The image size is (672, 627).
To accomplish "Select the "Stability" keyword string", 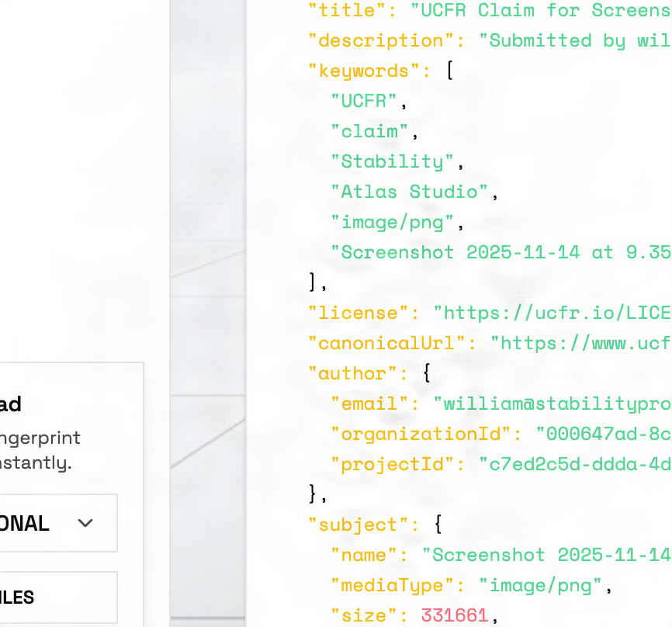I will [x=392, y=161].
